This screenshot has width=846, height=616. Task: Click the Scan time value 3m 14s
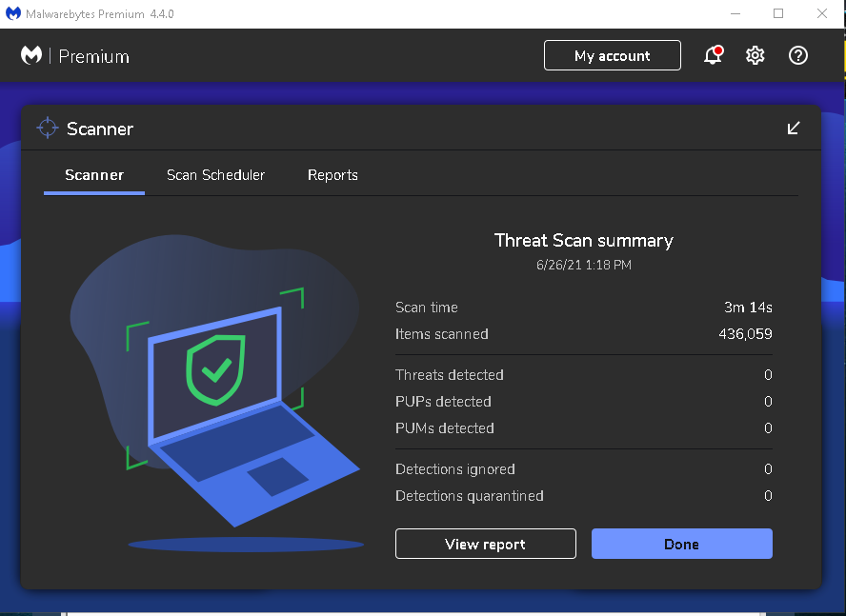(x=748, y=308)
